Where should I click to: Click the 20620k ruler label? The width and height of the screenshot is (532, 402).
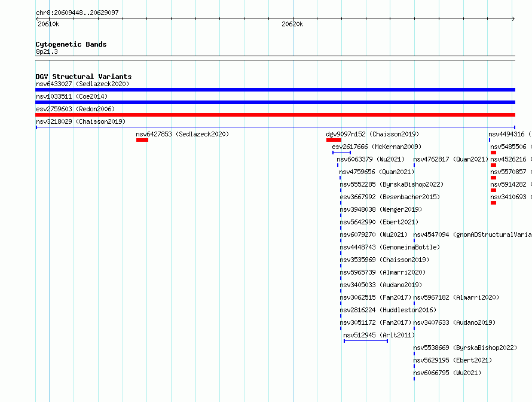(x=292, y=24)
